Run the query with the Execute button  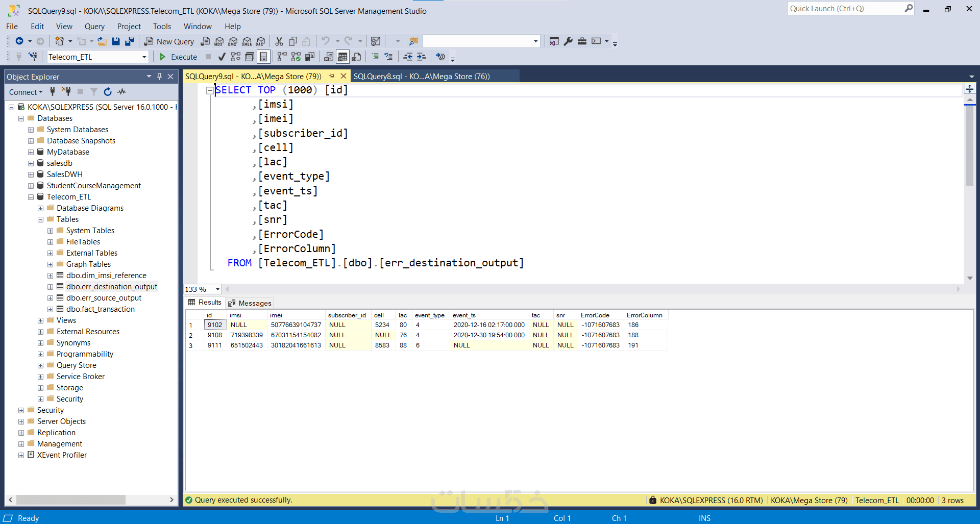coord(178,57)
